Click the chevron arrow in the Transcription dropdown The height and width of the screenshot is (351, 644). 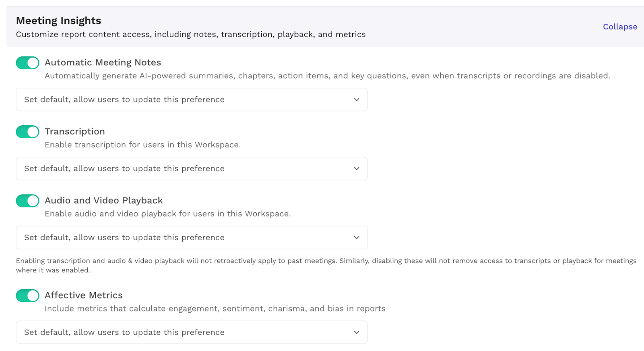(x=357, y=168)
